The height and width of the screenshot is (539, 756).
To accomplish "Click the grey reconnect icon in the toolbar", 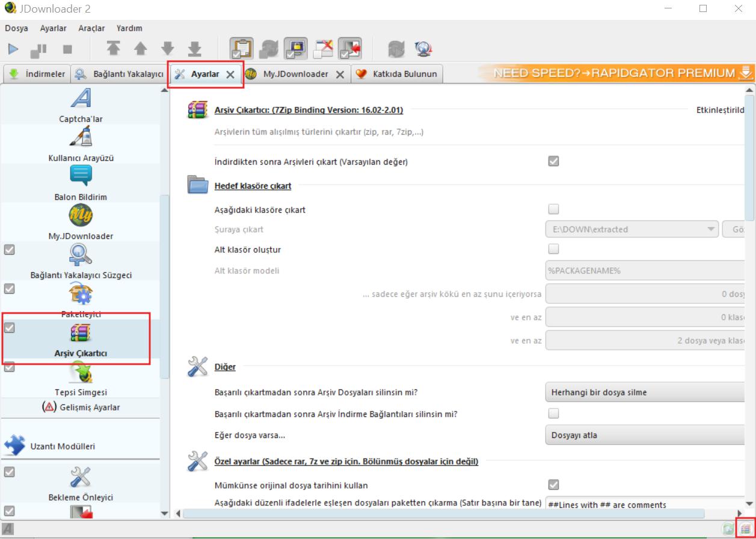I will tap(396, 49).
